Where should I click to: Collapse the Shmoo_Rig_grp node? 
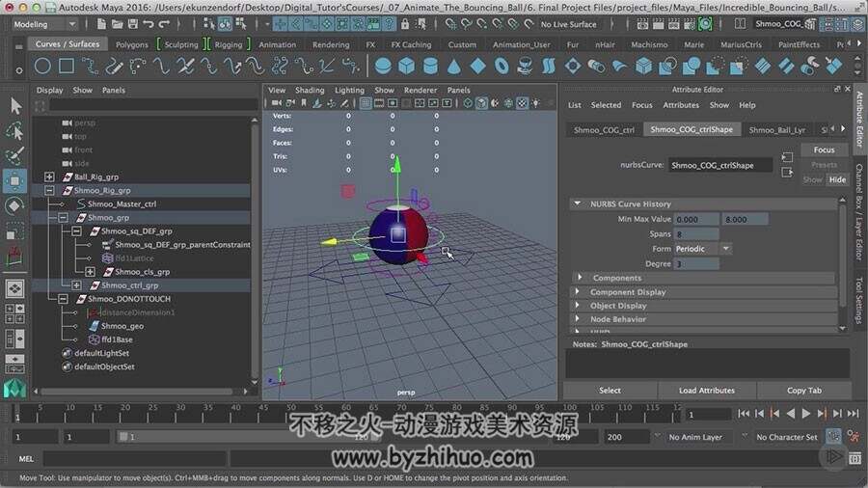(49, 190)
